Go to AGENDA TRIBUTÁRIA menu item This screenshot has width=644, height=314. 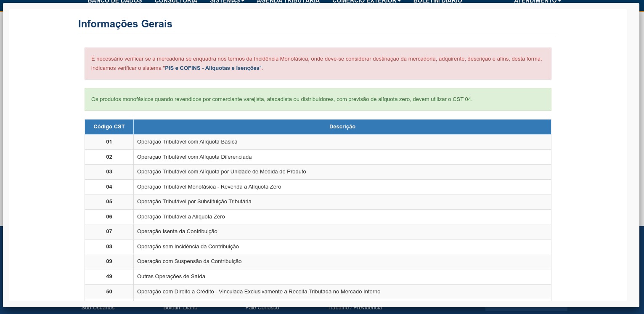288,1
